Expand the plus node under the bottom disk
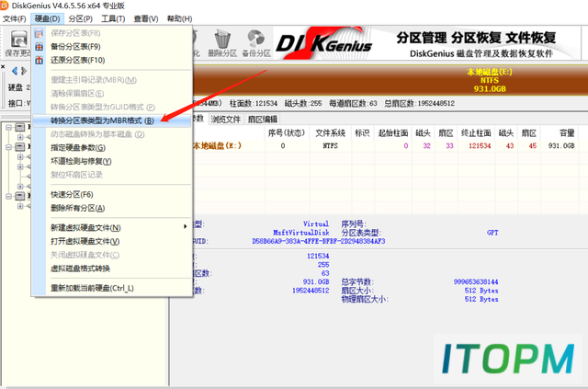This screenshot has width=588, height=389. click(20, 206)
